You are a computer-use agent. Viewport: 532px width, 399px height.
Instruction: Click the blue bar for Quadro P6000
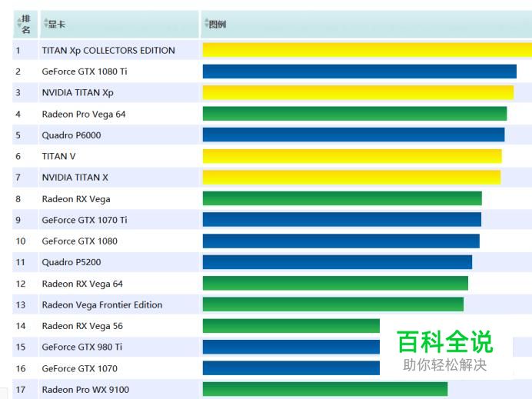354,135
